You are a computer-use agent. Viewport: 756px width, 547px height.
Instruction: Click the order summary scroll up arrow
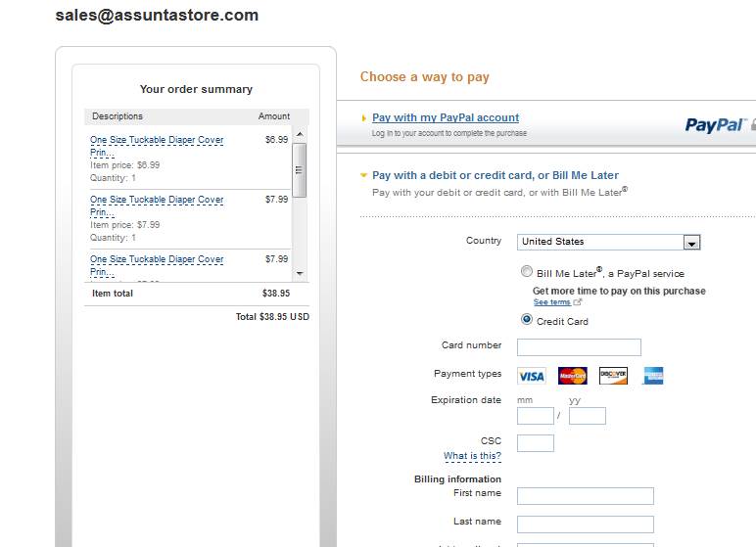[x=300, y=134]
